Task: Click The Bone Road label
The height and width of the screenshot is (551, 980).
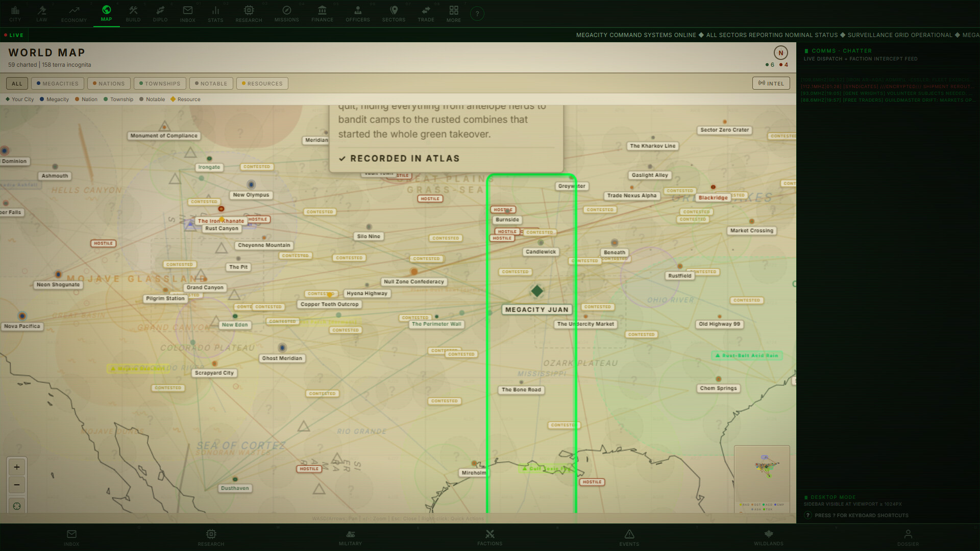Action: 521,390
